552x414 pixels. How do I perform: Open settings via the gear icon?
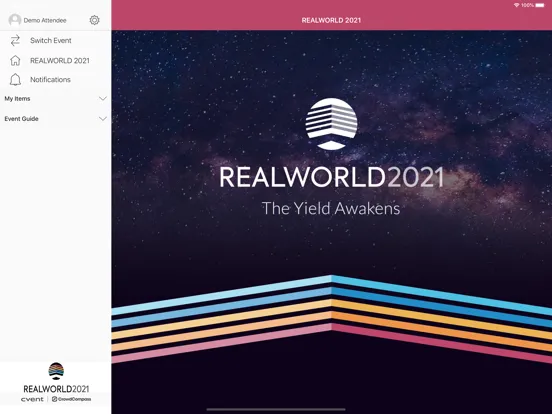point(94,20)
